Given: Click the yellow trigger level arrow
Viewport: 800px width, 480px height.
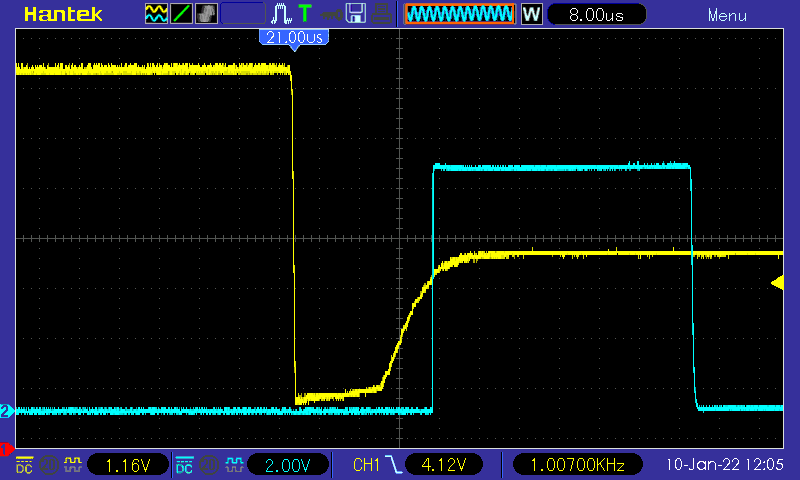Looking at the screenshot, I should [x=777, y=282].
